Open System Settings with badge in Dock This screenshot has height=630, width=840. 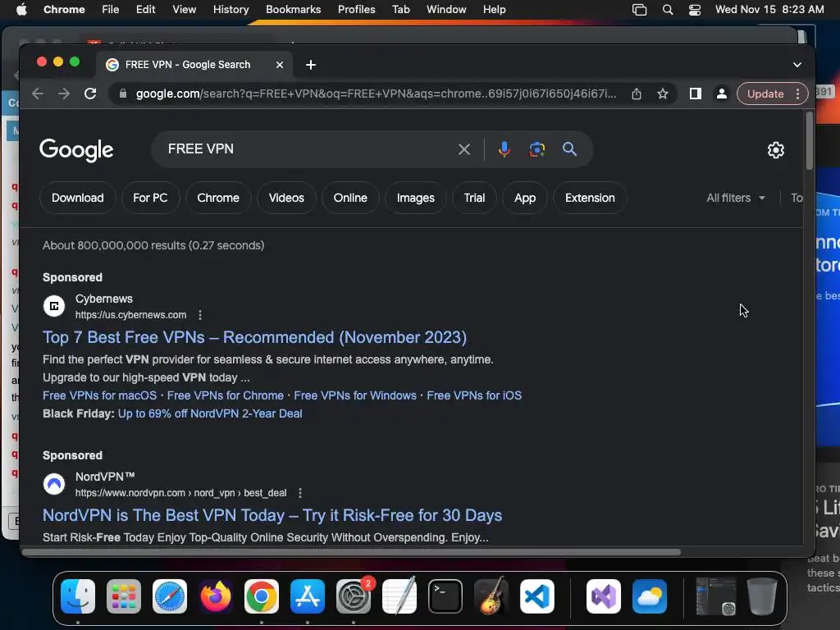[354, 596]
